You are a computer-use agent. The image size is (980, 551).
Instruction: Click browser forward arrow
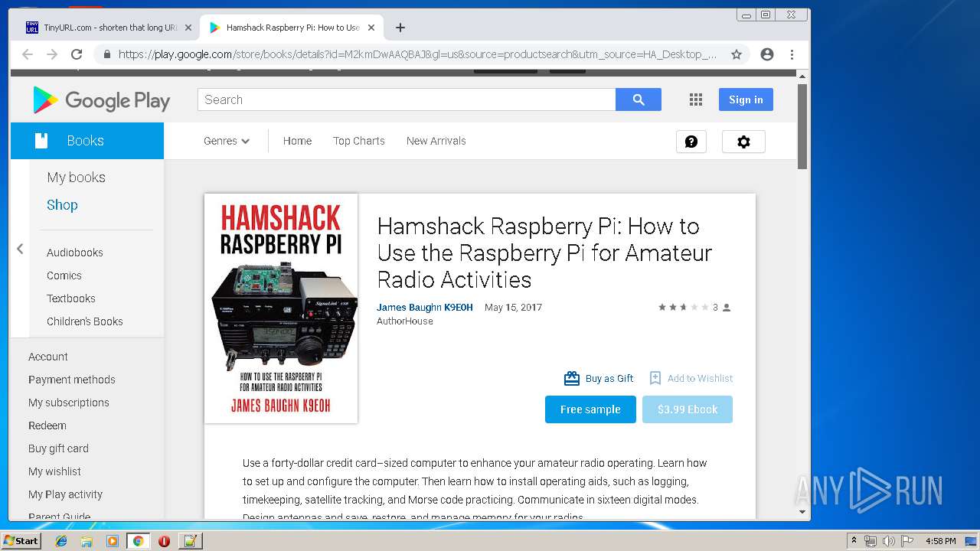(52, 54)
